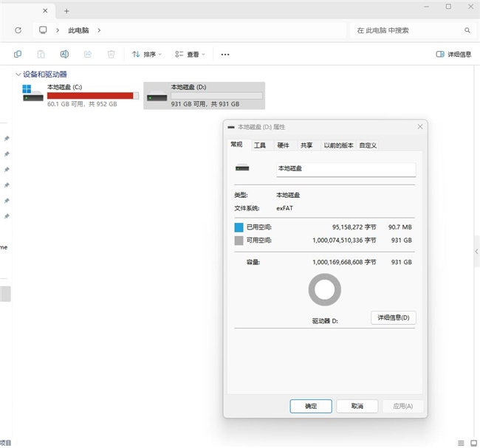Click the rename icon in toolbar

64,54
